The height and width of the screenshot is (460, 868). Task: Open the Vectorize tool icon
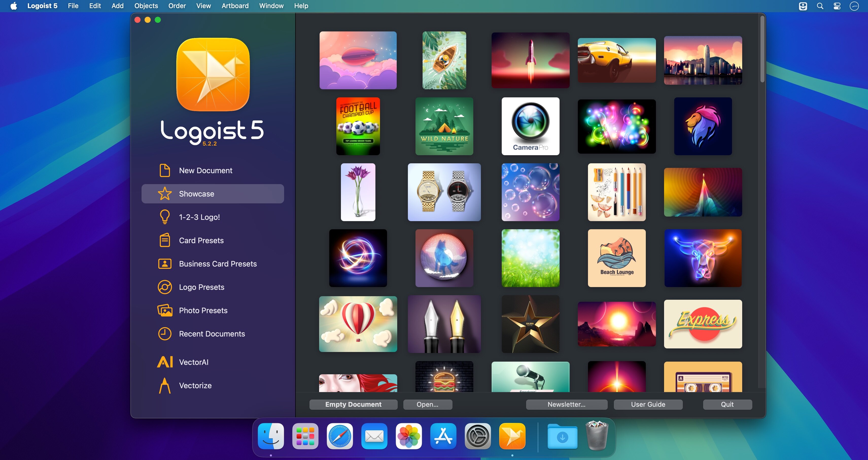(x=164, y=385)
